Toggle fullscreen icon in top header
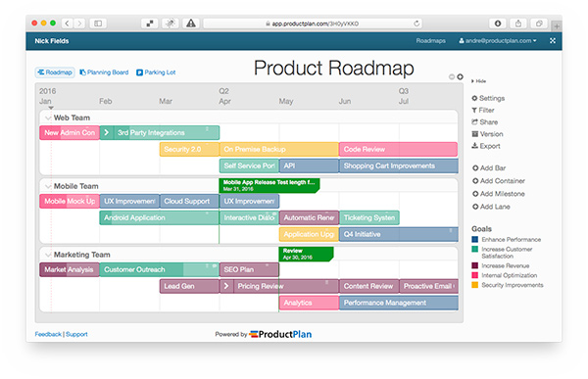 click(x=553, y=41)
